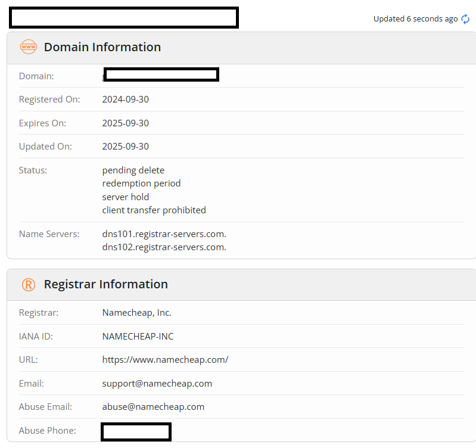Screen dimensions: 476x448
Task: Click the 'Status:' label
Action: point(33,170)
